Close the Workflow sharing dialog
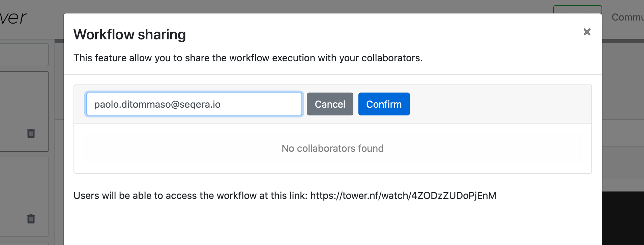The width and height of the screenshot is (644, 245). coord(587,32)
